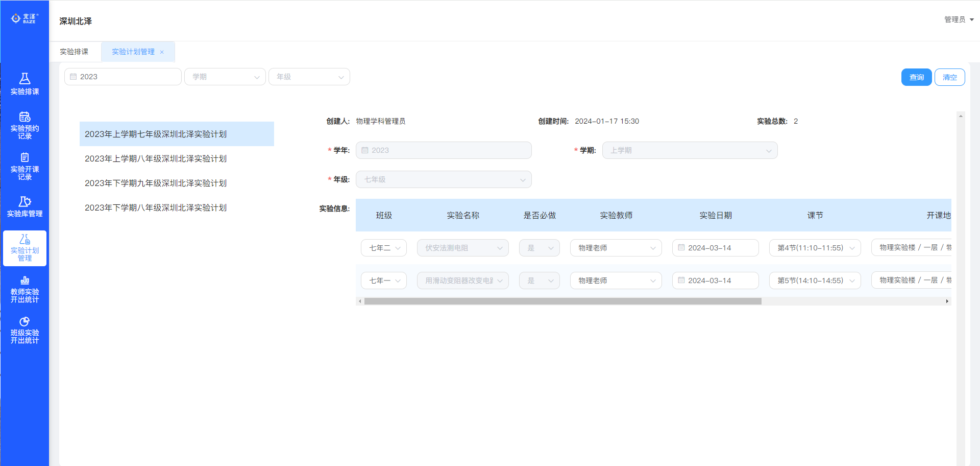This screenshot has height=466, width=980.
Task: Open 实验排课 in the sidebar
Action: [24, 84]
